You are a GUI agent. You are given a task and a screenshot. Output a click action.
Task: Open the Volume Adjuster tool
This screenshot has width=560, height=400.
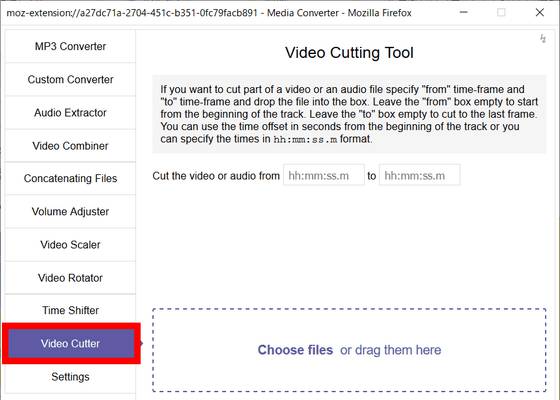coord(70,211)
